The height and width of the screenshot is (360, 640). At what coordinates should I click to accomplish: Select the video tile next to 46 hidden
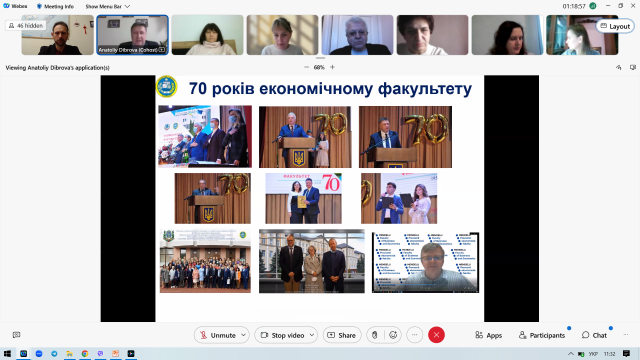[x=58, y=35]
